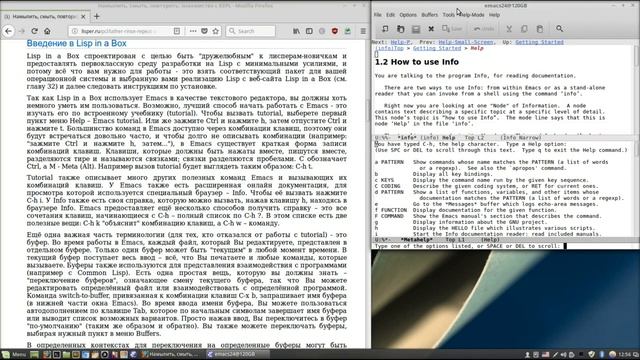
Task: Open Emacs Edit menu
Action: 391,15
